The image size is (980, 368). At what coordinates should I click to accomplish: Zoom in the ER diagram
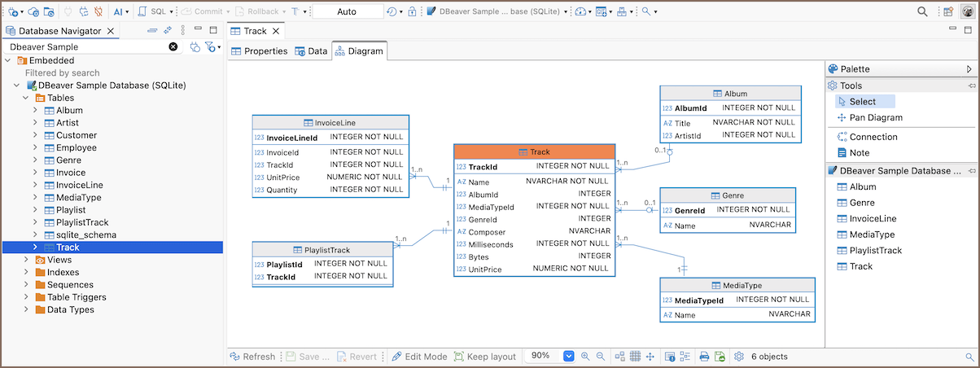585,357
